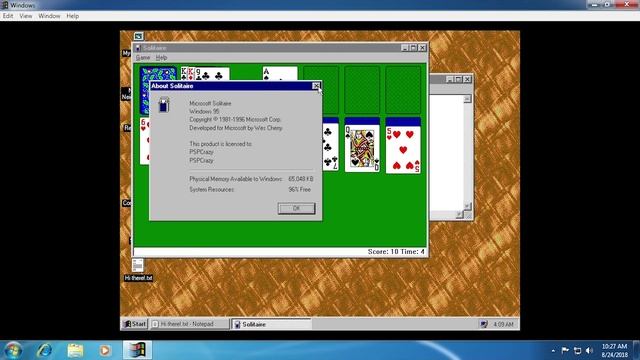Click the empty foundation slot above 5 of hearts

[403, 90]
